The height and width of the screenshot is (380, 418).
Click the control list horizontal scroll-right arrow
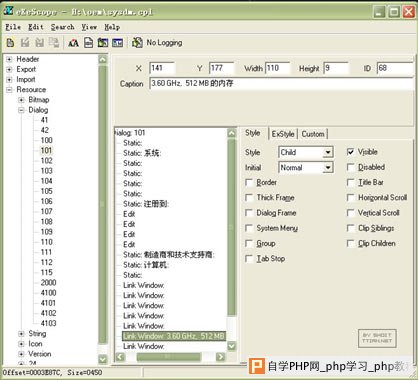(x=220, y=357)
